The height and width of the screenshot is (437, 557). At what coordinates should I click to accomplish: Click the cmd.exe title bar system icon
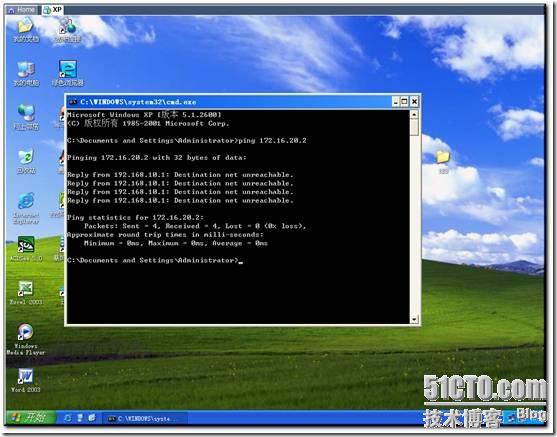click(73, 102)
